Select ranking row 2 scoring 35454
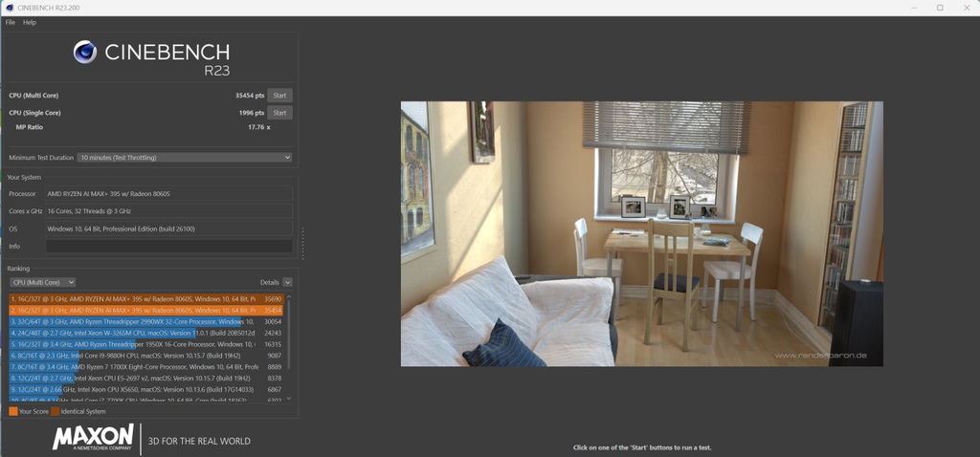The image size is (980, 457). click(146, 311)
